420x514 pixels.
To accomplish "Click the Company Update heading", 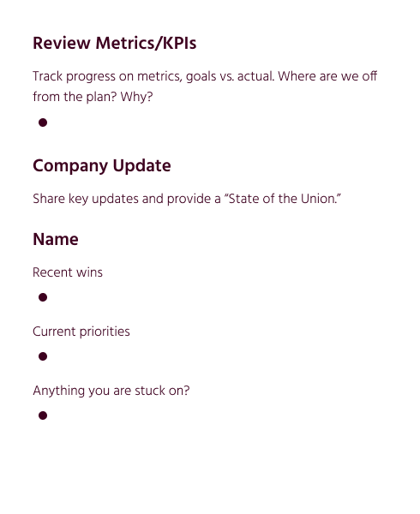I will 102,166.
